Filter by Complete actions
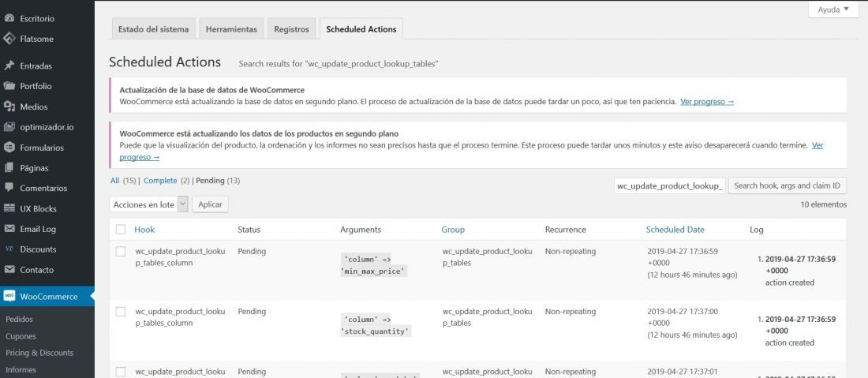Viewport: 868px width, 378px height. [160, 181]
